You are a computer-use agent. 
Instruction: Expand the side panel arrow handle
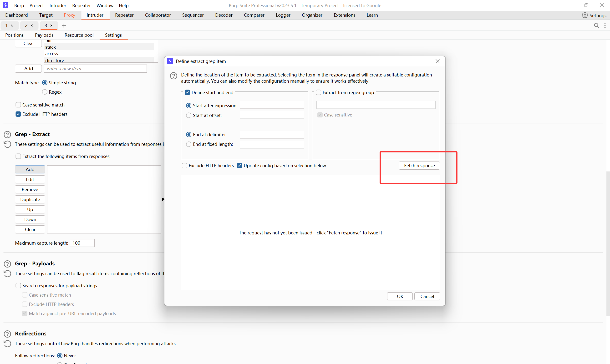(163, 199)
